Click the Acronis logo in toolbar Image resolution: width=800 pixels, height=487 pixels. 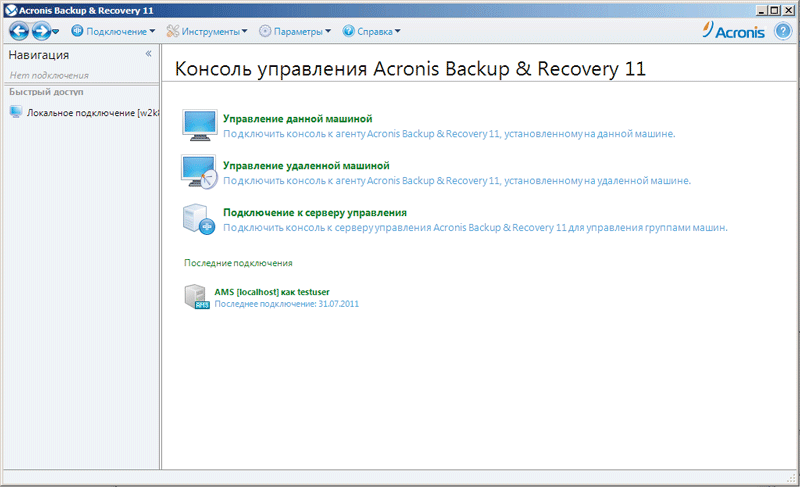(735, 31)
